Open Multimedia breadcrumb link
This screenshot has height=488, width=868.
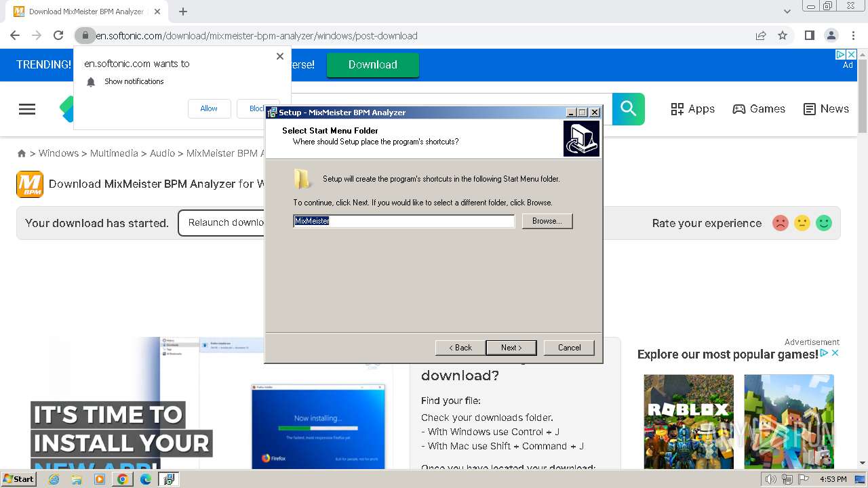point(114,153)
